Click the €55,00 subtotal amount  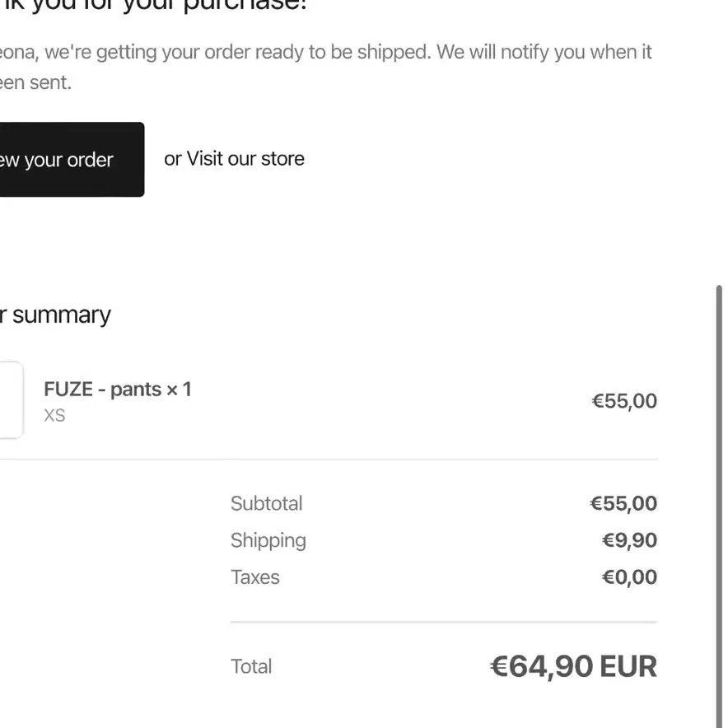[x=623, y=503]
